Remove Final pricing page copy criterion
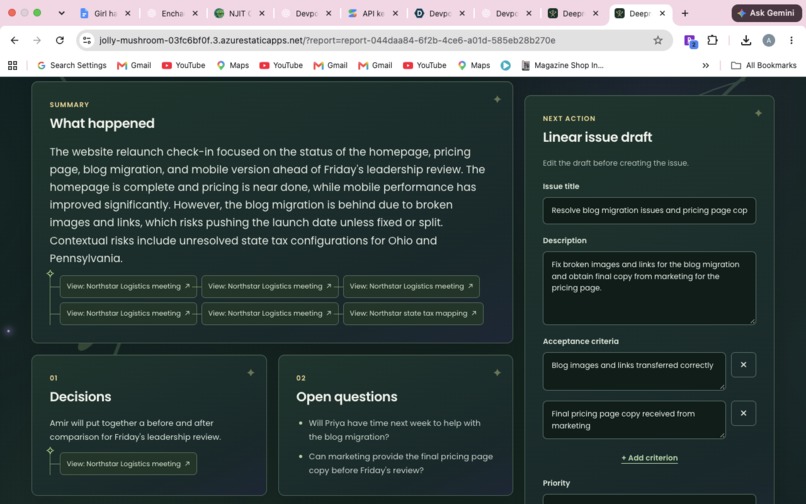 click(x=743, y=413)
